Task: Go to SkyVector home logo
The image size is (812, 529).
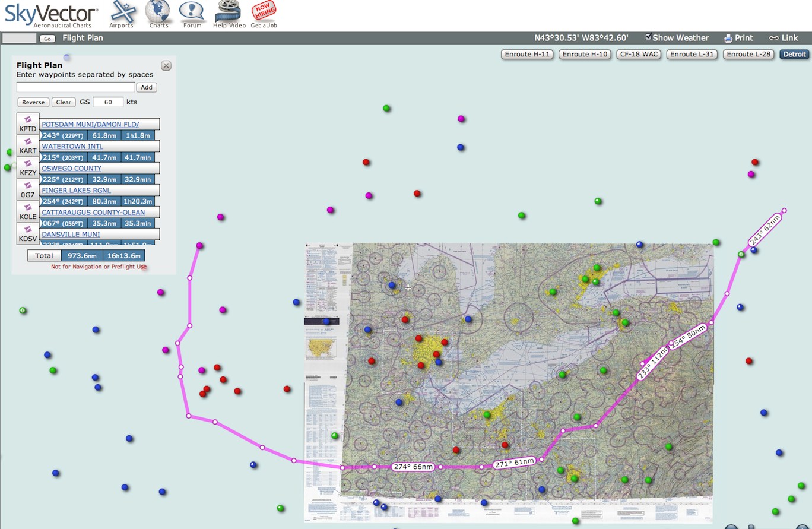Action: [x=51, y=15]
